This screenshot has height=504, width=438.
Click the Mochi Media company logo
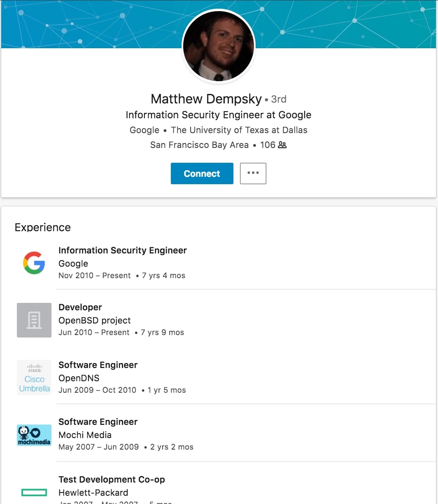tap(34, 435)
